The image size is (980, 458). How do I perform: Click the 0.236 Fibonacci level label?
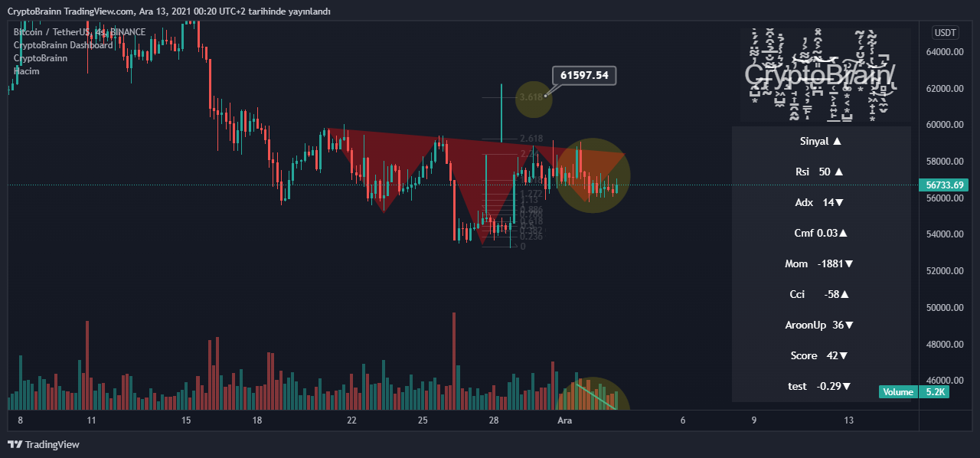[531, 237]
